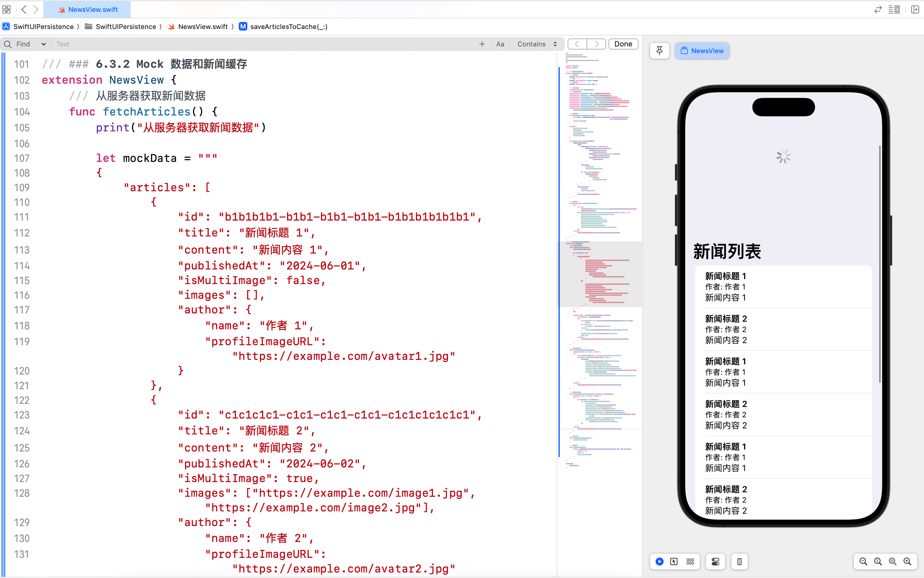Click the fetchArticles function name
924x578 pixels.
pyautogui.click(x=147, y=112)
